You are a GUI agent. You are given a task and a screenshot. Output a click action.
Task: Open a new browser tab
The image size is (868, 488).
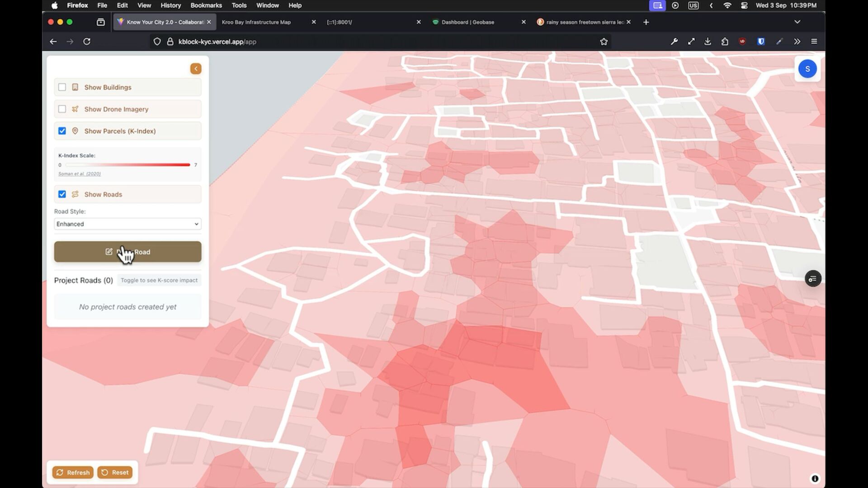(646, 22)
